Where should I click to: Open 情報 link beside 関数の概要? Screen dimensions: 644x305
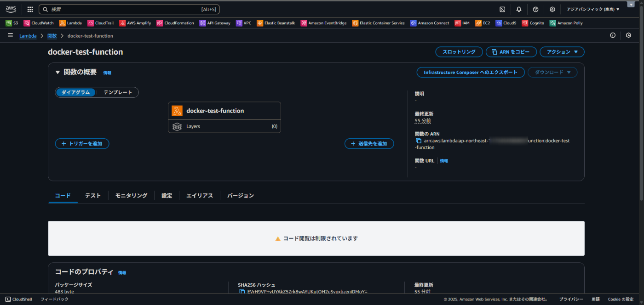click(x=107, y=73)
